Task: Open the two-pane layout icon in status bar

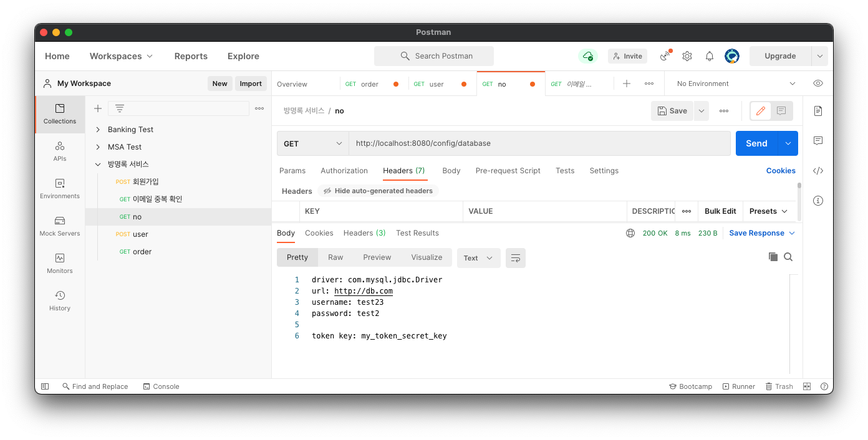Action: pyautogui.click(x=807, y=386)
